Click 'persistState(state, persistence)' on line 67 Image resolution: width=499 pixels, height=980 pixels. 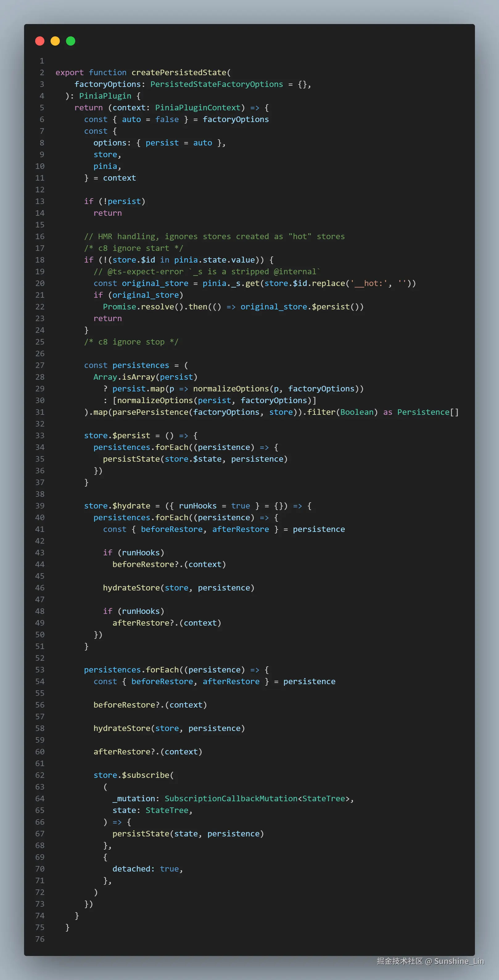(x=188, y=834)
